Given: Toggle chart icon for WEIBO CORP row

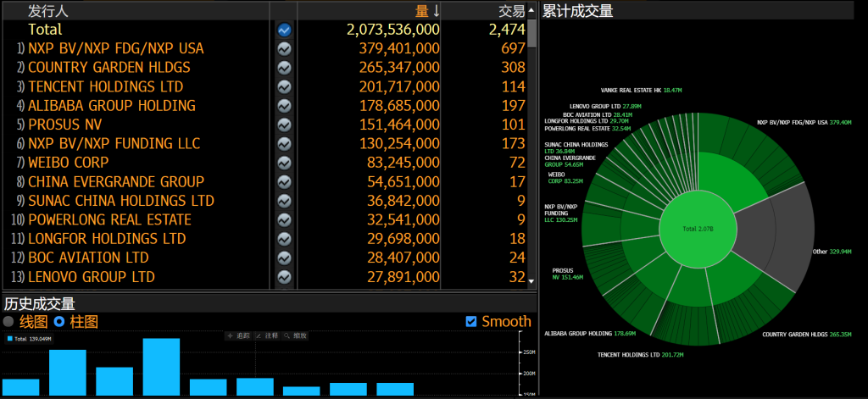Looking at the screenshot, I should [x=285, y=163].
